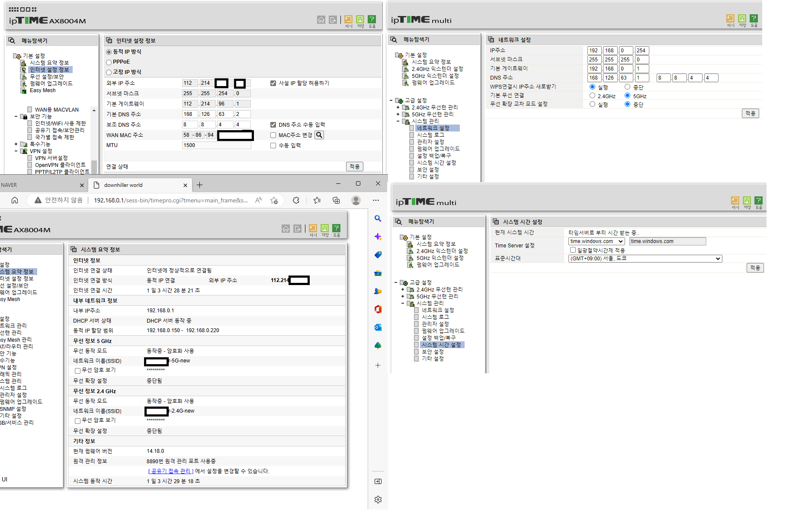
Task: Open the 표준시간대 timezone dropdown
Action: coord(645,259)
